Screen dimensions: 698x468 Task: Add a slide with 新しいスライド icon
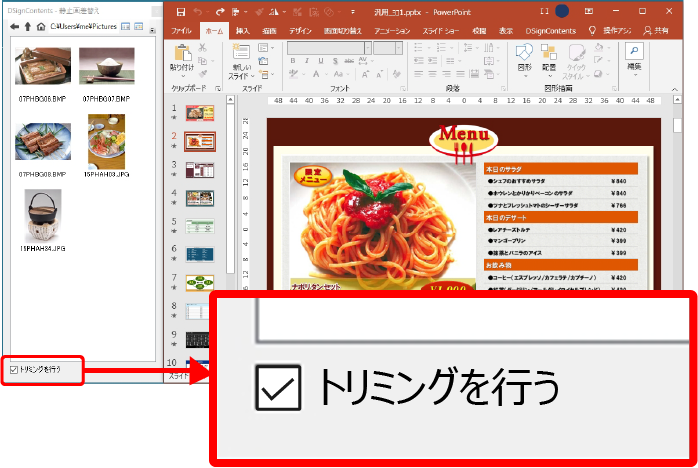[x=241, y=52]
